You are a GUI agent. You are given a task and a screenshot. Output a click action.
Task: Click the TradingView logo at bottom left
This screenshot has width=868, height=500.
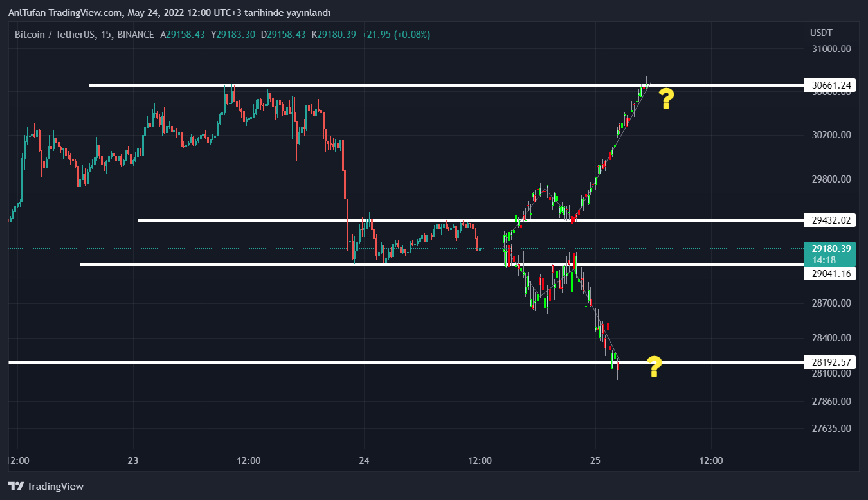click(x=46, y=487)
